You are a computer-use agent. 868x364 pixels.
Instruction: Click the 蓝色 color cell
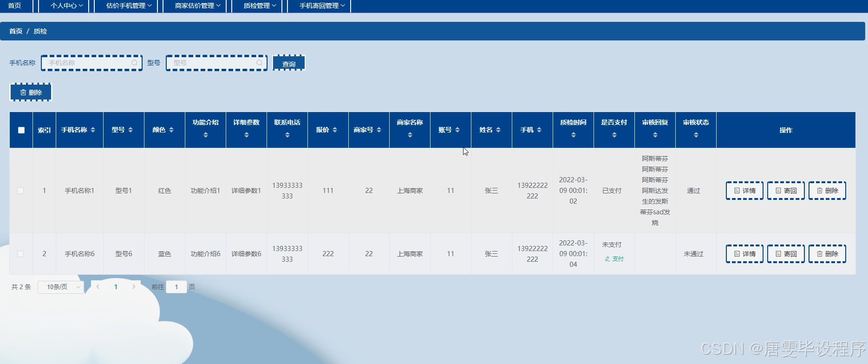click(164, 254)
